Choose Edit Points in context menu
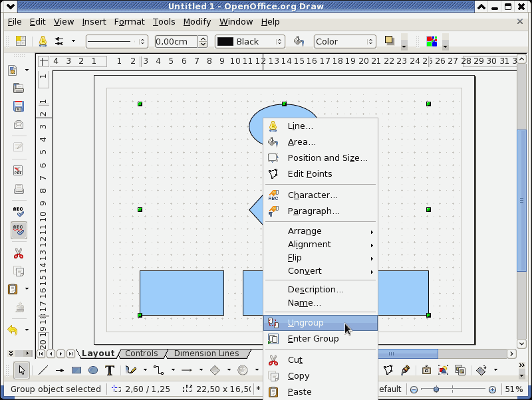This screenshot has height=400, width=532. pyautogui.click(x=321, y=174)
